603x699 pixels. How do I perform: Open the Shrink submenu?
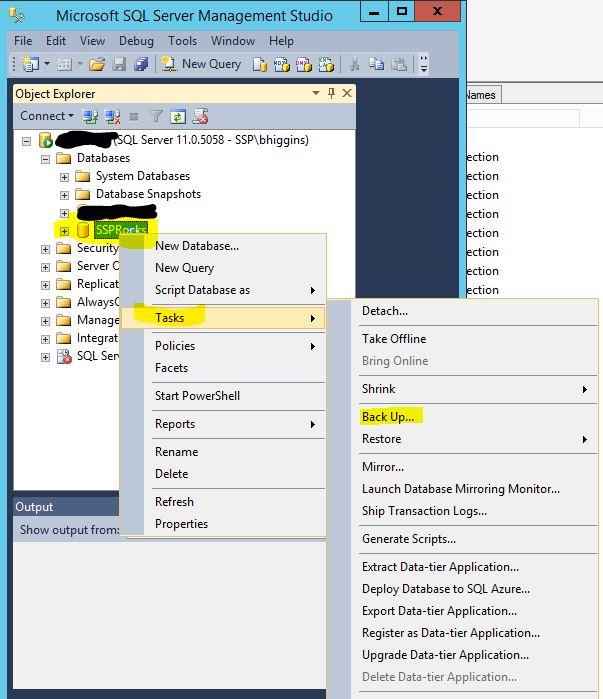[x=477, y=389]
